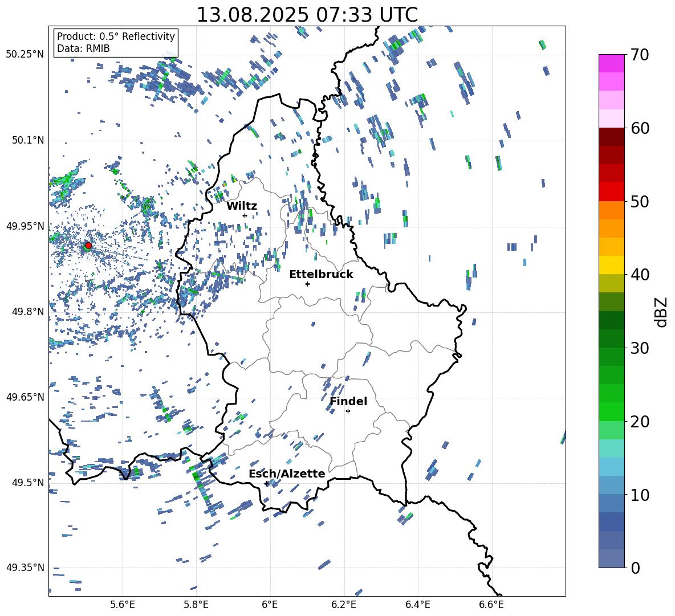This screenshot has width=675, height=616.
Task: Click longitude axis label 6.4°E
Action: point(418,605)
